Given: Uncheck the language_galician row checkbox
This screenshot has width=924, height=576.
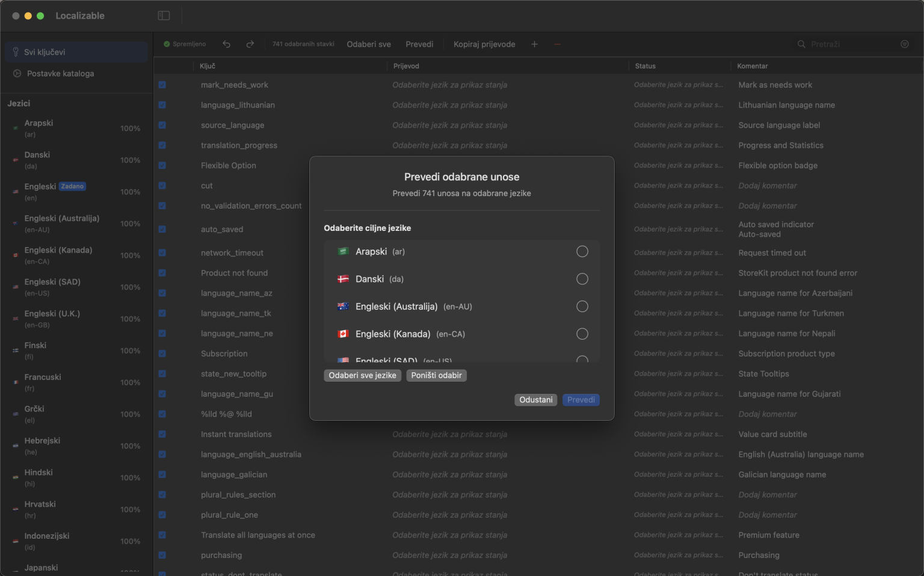Looking at the screenshot, I should pyautogui.click(x=162, y=474).
